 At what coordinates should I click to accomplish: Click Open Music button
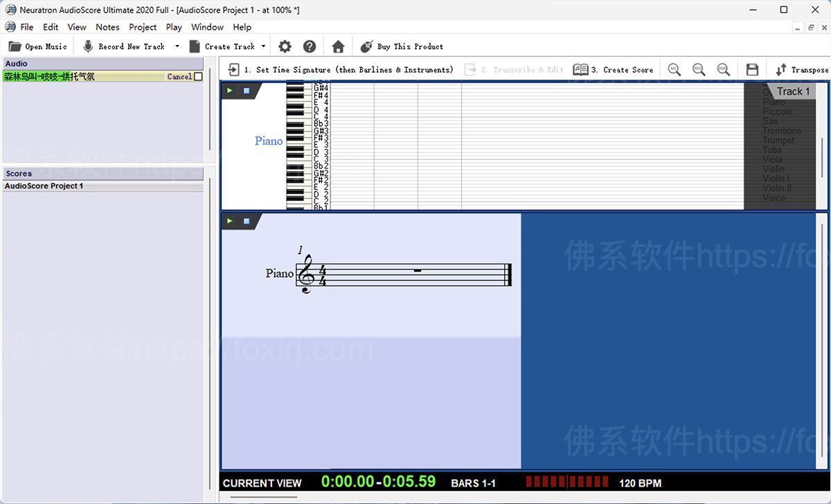tap(38, 46)
